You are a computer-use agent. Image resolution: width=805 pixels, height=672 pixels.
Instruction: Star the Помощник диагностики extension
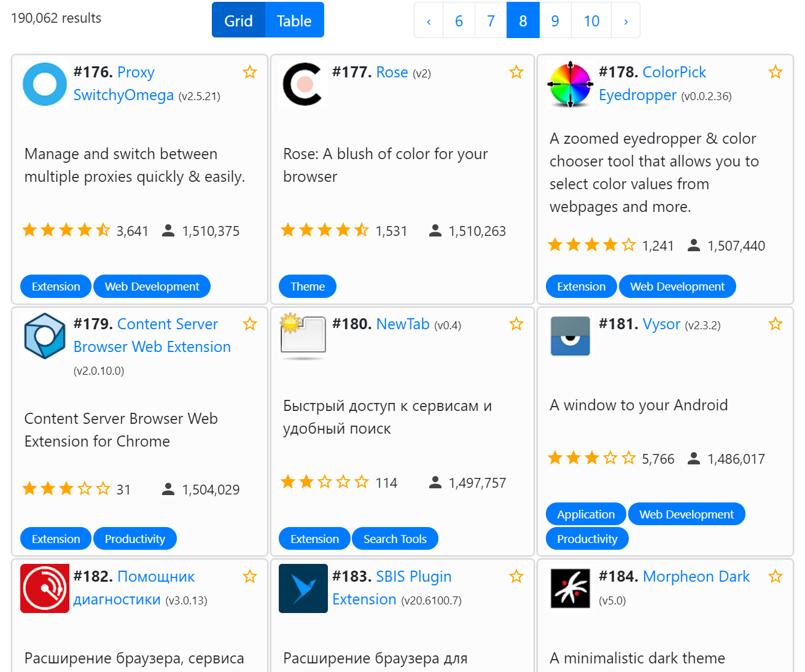tap(250, 577)
